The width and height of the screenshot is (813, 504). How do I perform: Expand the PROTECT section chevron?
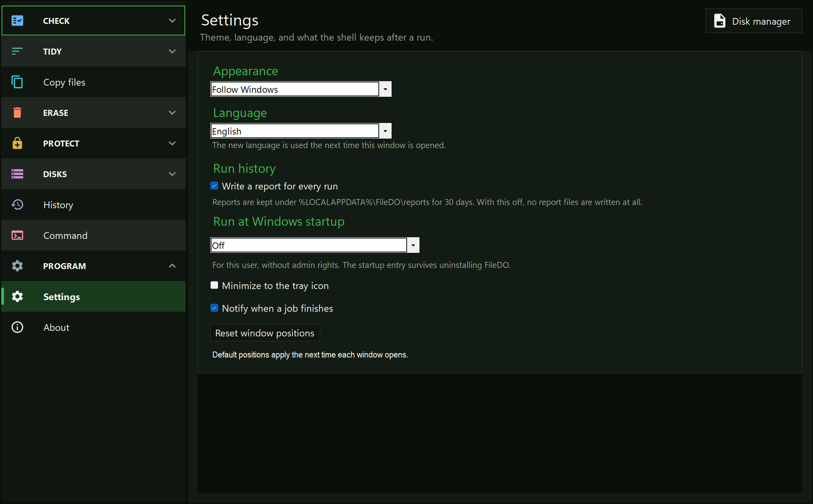click(x=172, y=143)
